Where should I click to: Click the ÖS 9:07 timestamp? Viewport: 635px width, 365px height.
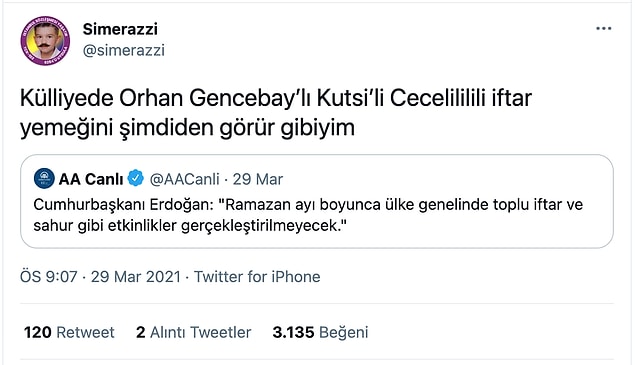pos(48,277)
